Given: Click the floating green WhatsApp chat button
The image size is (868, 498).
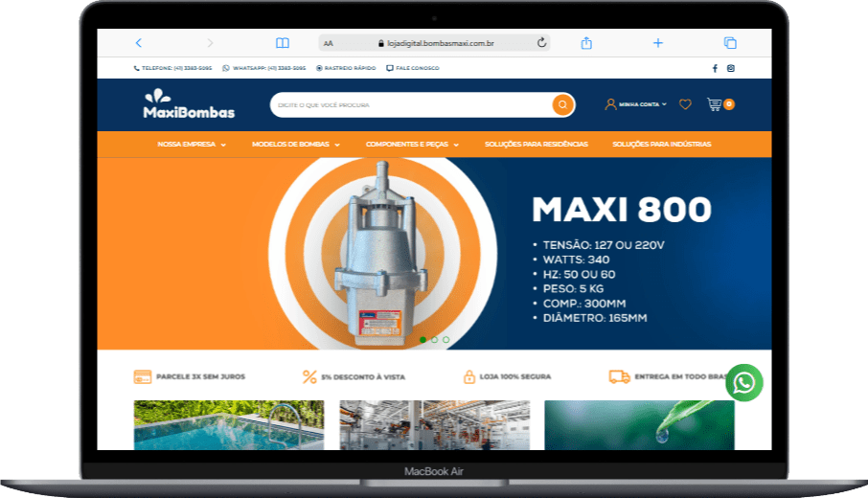Looking at the screenshot, I should coord(744,383).
